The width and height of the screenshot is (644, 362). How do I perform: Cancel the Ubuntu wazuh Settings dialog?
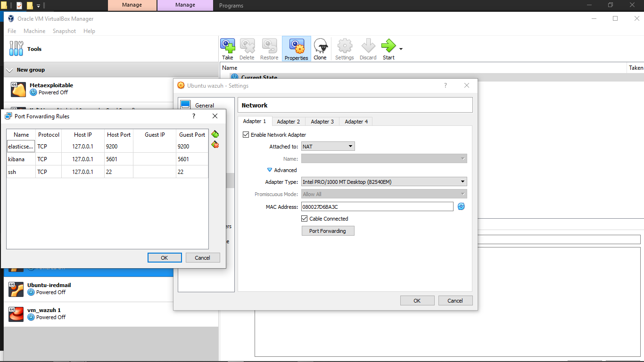point(455,301)
